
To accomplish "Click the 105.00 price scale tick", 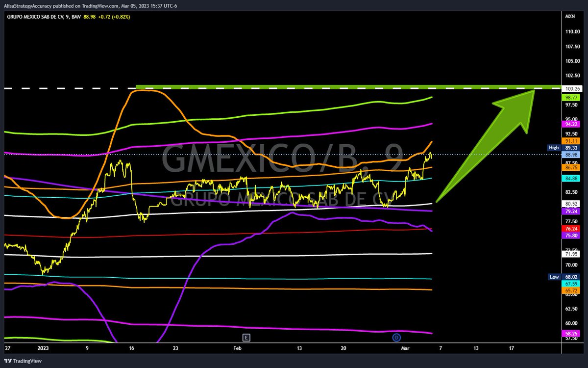I will tap(573, 61).
